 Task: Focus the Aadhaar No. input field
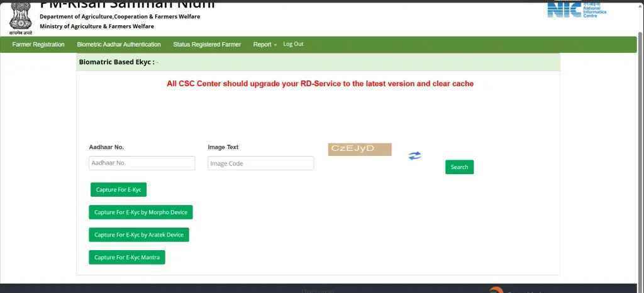tap(142, 163)
